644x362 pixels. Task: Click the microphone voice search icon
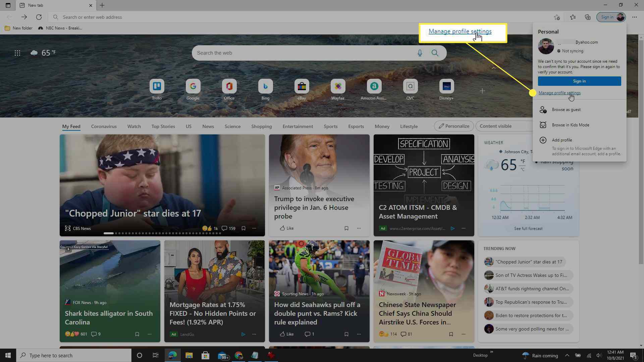pos(420,53)
